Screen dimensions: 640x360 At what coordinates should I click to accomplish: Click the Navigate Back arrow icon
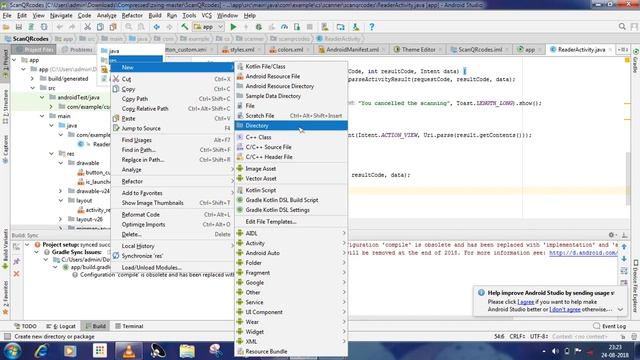[x=156, y=27]
